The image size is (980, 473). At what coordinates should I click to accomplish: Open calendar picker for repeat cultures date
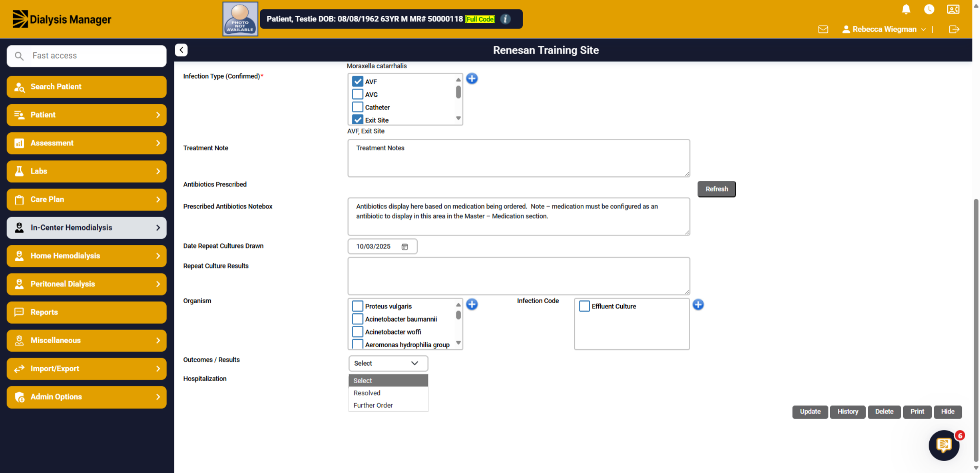[x=405, y=246]
